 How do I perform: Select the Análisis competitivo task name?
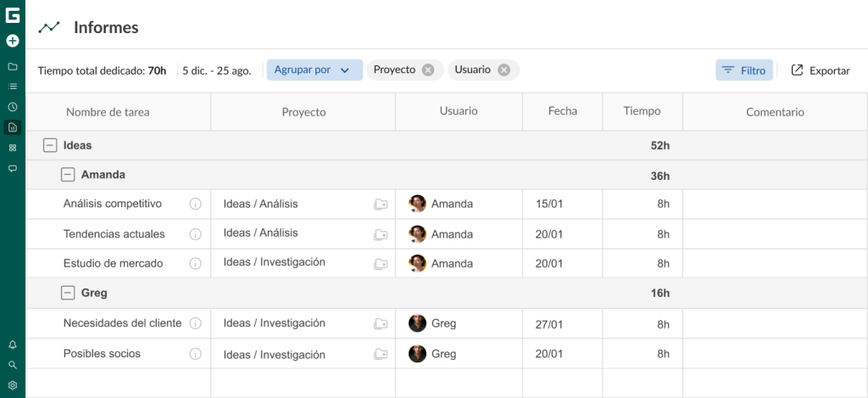pyautogui.click(x=113, y=204)
